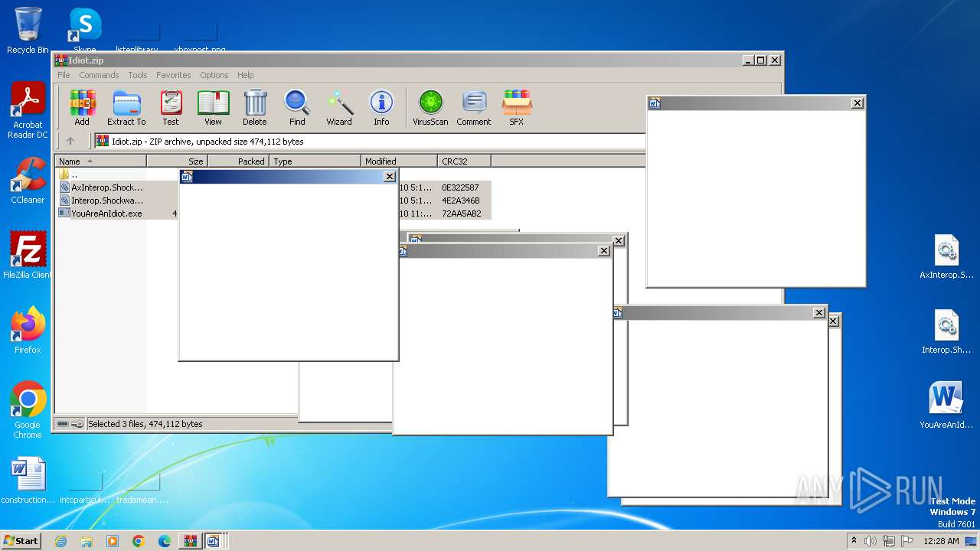Select the Firefox desktop shortcut
Screen dimensions: 980x551
point(28,331)
